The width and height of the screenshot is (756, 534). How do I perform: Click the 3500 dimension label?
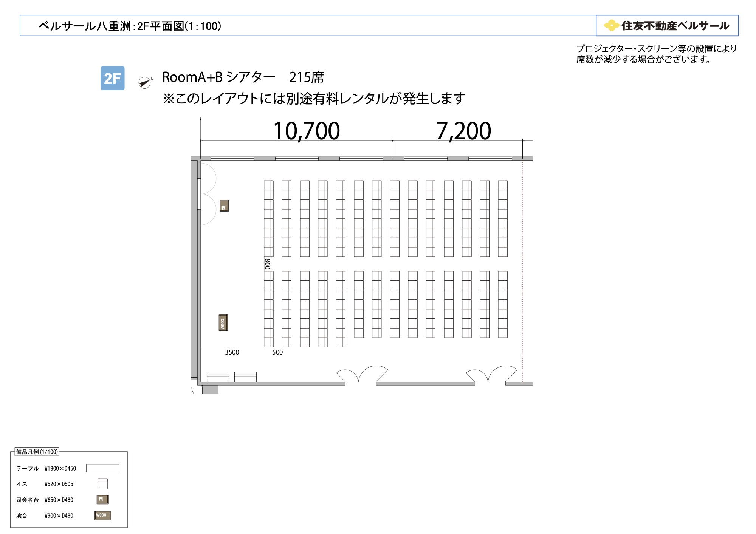coord(232,352)
